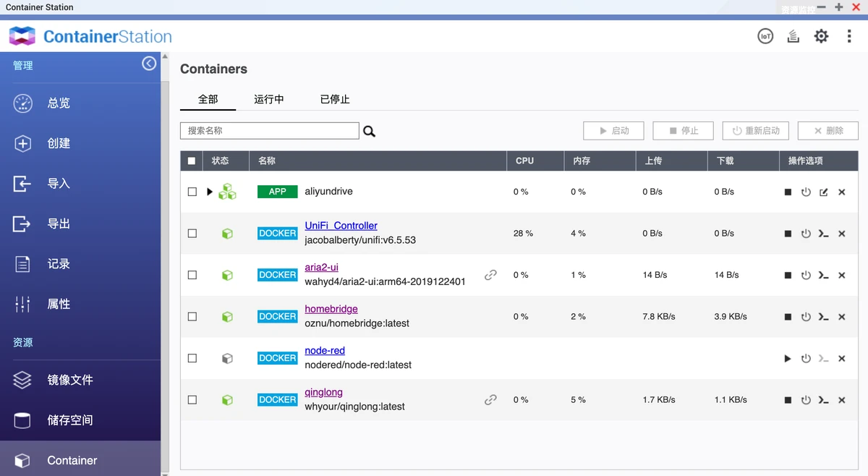Switch to the 已停止 tab
The height and width of the screenshot is (476, 868).
pyautogui.click(x=335, y=99)
